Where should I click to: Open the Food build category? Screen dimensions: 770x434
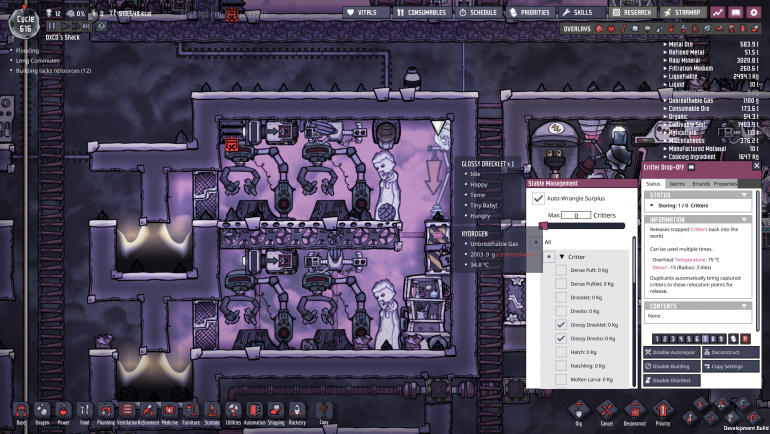click(x=84, y=411)
